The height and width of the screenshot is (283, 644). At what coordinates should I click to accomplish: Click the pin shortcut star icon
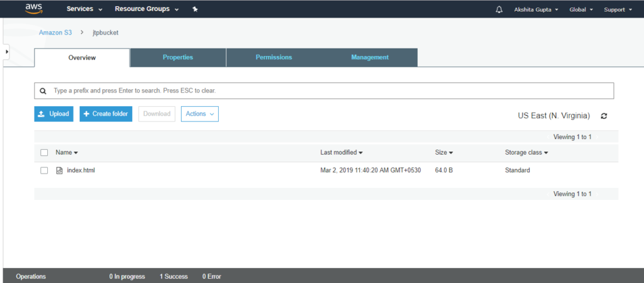(x=195, y=9)
